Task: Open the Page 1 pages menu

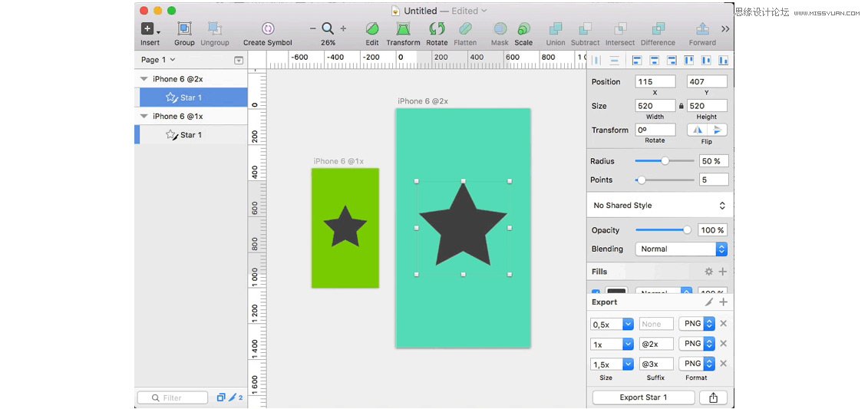Action: (158, 60)
